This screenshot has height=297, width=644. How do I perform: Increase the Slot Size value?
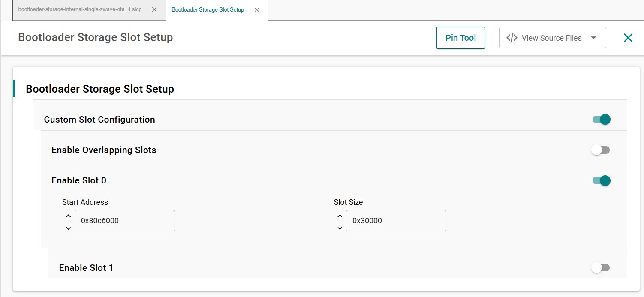pyautogui.click(x=340, y=216)
